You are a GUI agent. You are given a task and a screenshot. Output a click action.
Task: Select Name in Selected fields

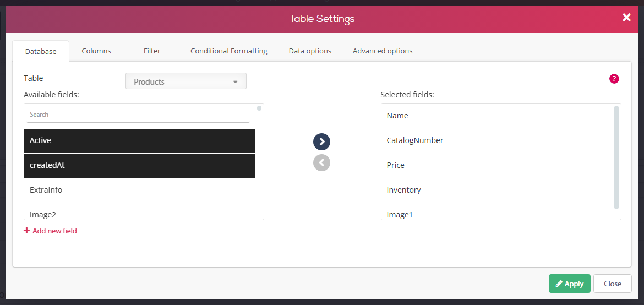[x=498, y=116]
